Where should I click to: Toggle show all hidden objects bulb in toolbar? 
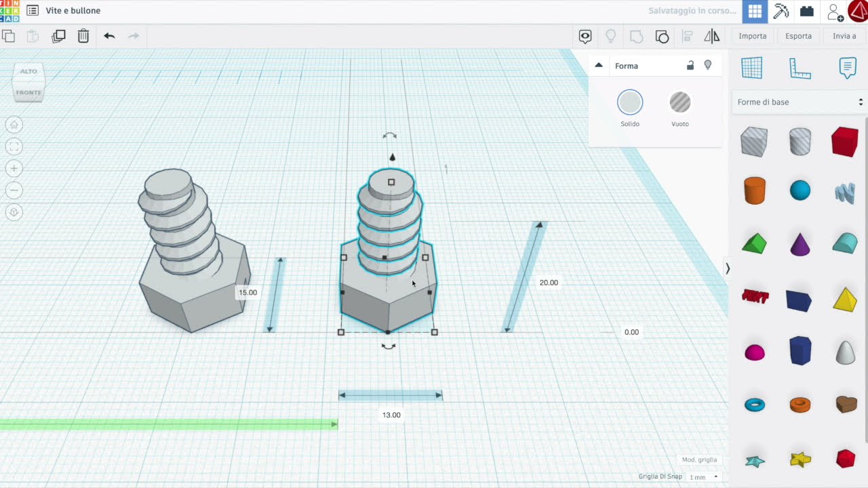(611, 36)
